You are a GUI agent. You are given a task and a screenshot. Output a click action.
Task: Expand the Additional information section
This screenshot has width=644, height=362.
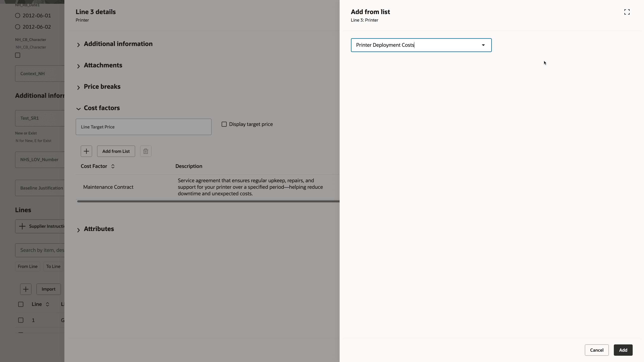click(78, 45)
